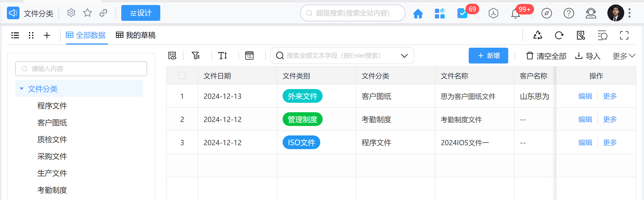Image resolution: width=644 pixels, height=200 pixels.
Task: Click the favorite star icon
Action: (x=87, y=13)
